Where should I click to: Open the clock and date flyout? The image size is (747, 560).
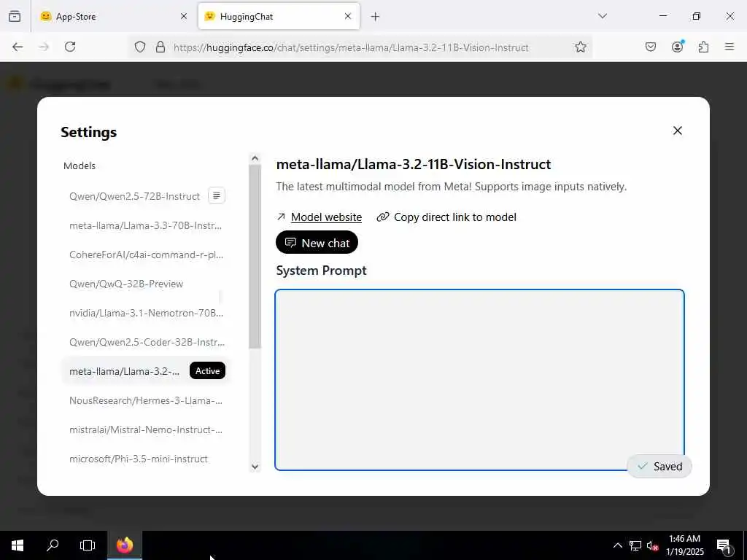(684, 545)
